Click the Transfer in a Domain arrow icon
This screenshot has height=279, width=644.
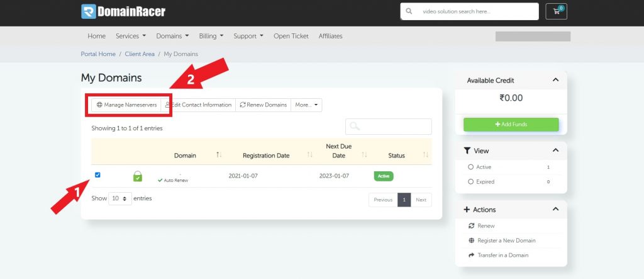coord(472,255)
